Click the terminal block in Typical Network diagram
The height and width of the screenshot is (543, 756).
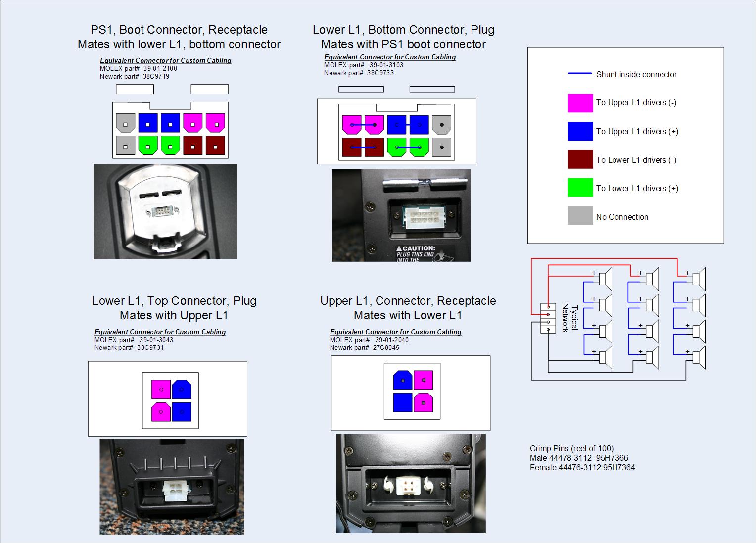(548, 318)
